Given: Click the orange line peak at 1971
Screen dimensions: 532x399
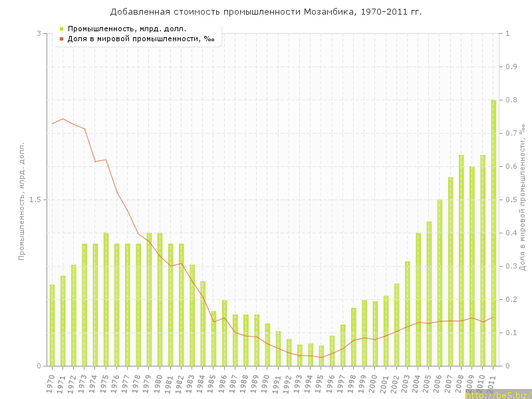Looking at the screenshot, I should click(x=63, y=119).
